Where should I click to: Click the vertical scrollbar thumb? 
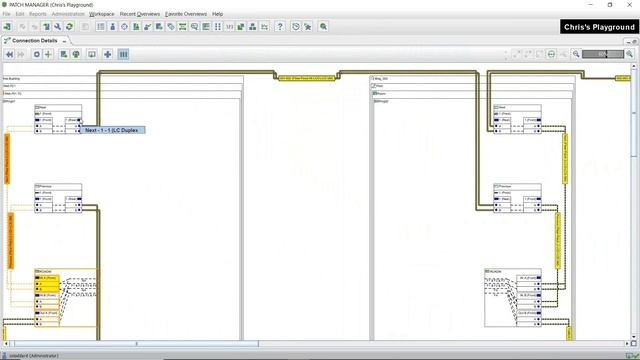(x=633, y=112)
